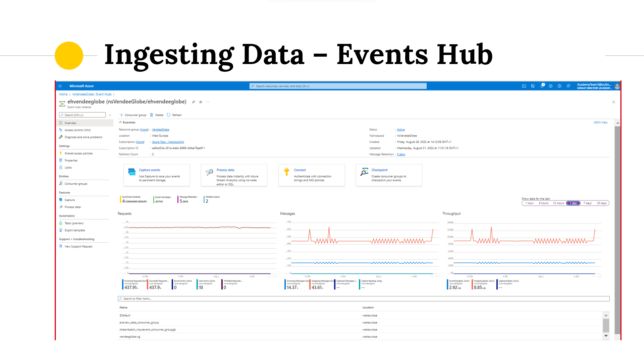Select streambatch_inputevent_consumer_groupgk row

point(360,329)
